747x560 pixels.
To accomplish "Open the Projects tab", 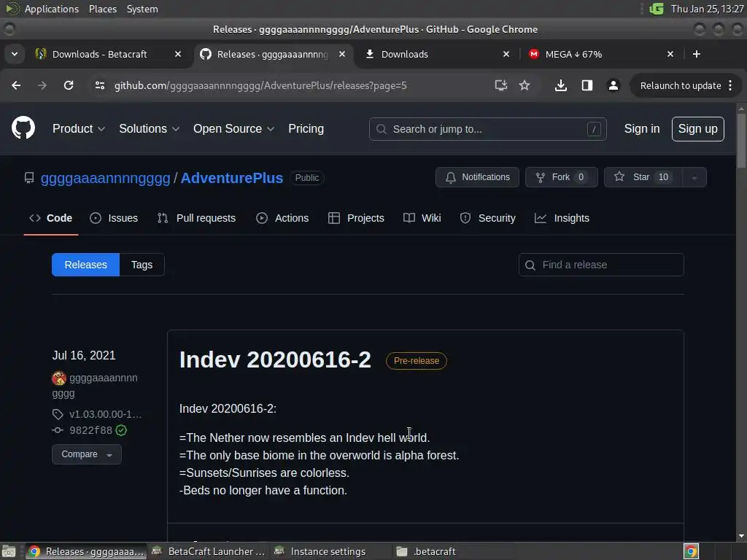I will click(x=356, y=218).
